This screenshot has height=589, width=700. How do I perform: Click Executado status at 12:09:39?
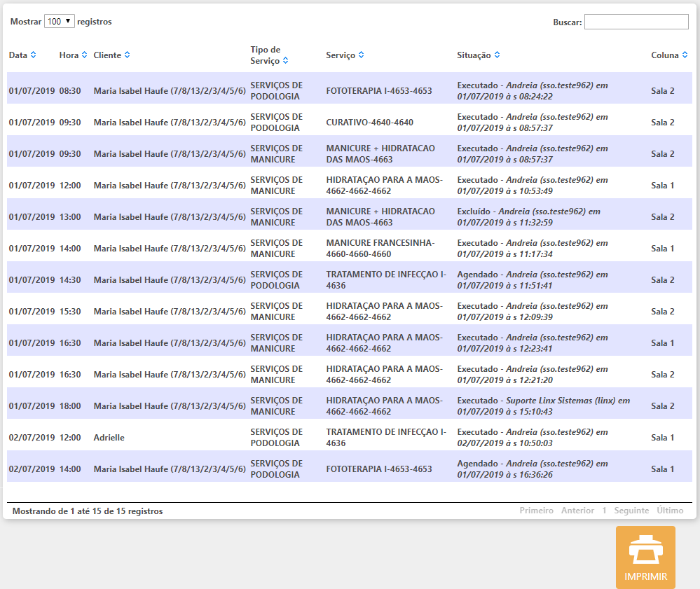point(532,312)
